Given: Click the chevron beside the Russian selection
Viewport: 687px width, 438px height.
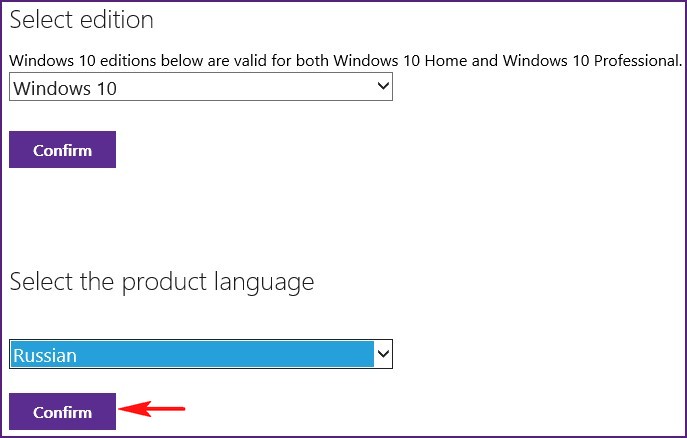Looking at the screenshot, I should (383, 353).
